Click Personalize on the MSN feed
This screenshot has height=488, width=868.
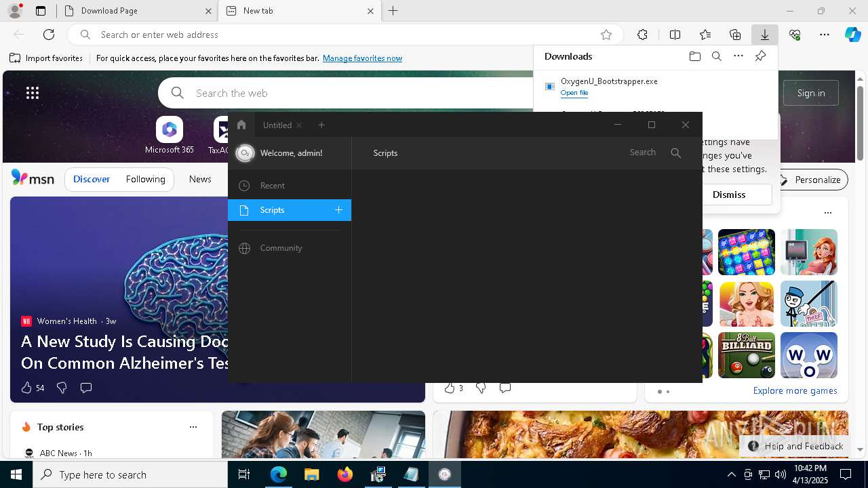pyautogui.click(x=810, y=180)
